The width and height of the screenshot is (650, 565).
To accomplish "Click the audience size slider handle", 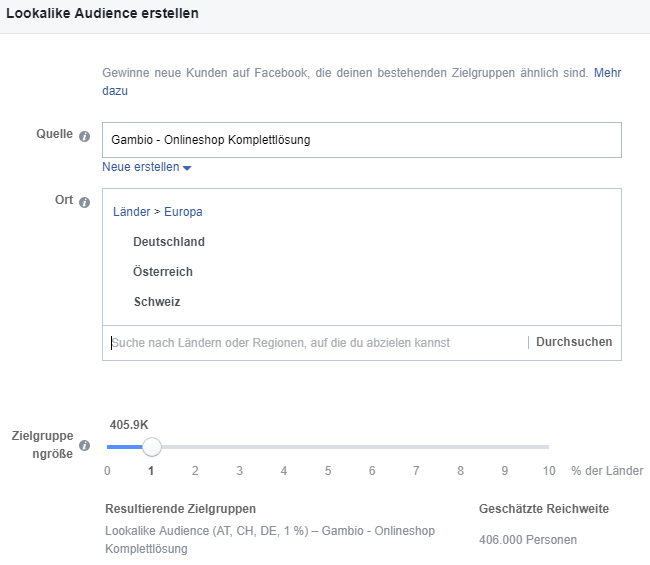I will click(152, 447).
